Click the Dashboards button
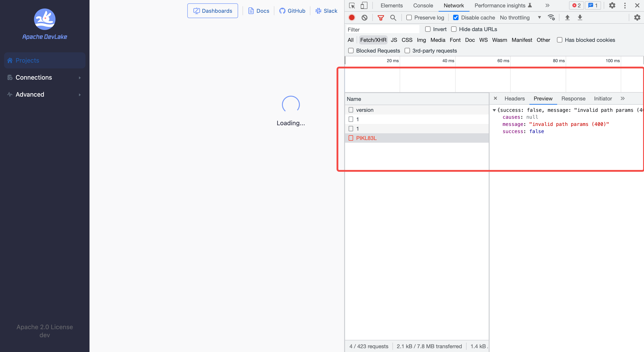The height and width of the screenshot is (352, 644). tap(213, 11)
